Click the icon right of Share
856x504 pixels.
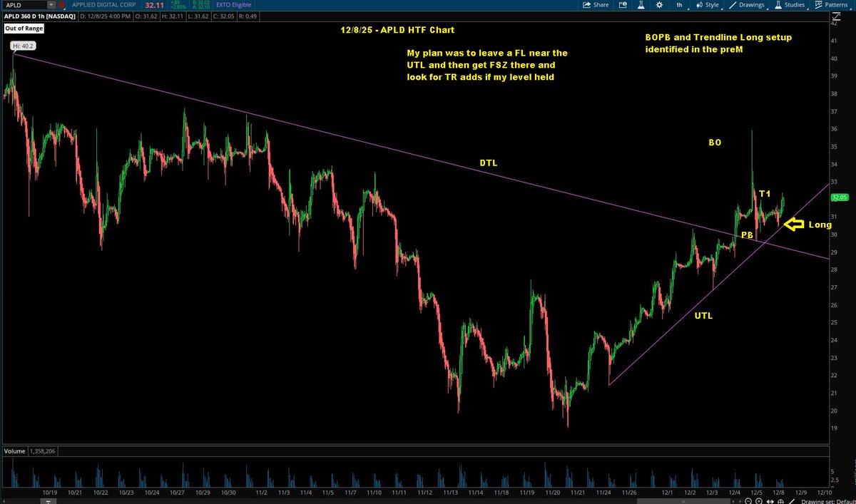[x=623, y=5]
